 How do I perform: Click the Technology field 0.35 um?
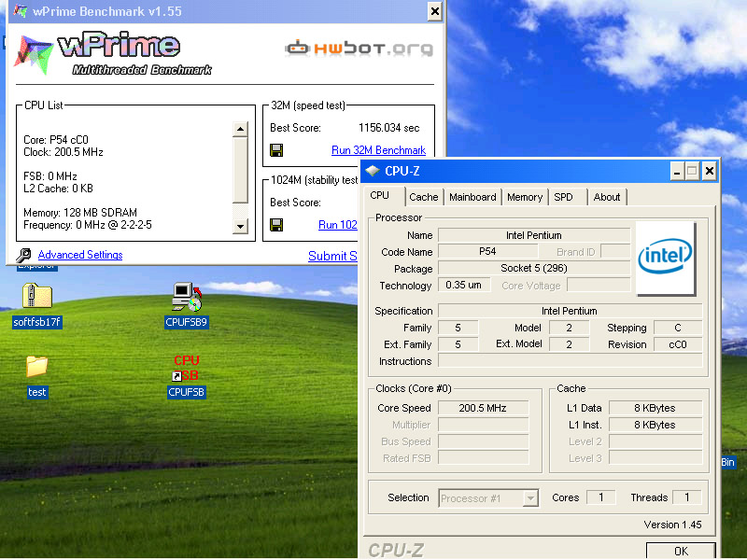pyautogui.click(x=464, y=285)
